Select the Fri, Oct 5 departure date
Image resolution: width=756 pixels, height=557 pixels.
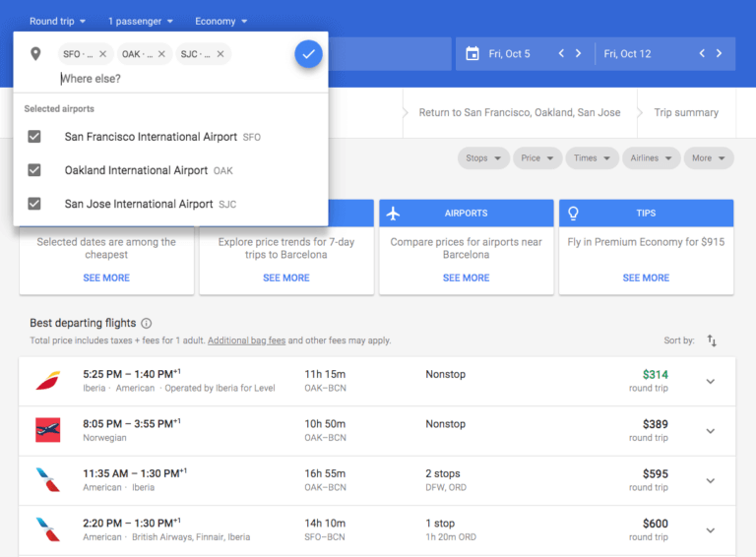(509, 54)
